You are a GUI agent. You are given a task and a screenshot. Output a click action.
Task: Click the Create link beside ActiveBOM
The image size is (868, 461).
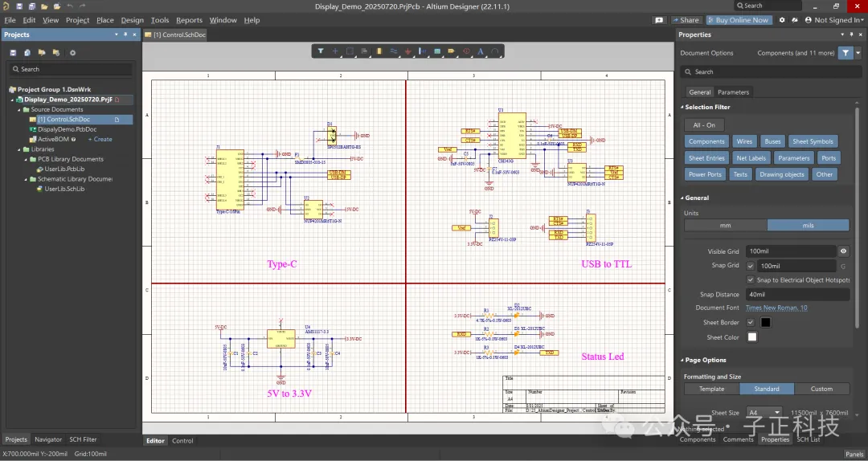pos(100,140)
